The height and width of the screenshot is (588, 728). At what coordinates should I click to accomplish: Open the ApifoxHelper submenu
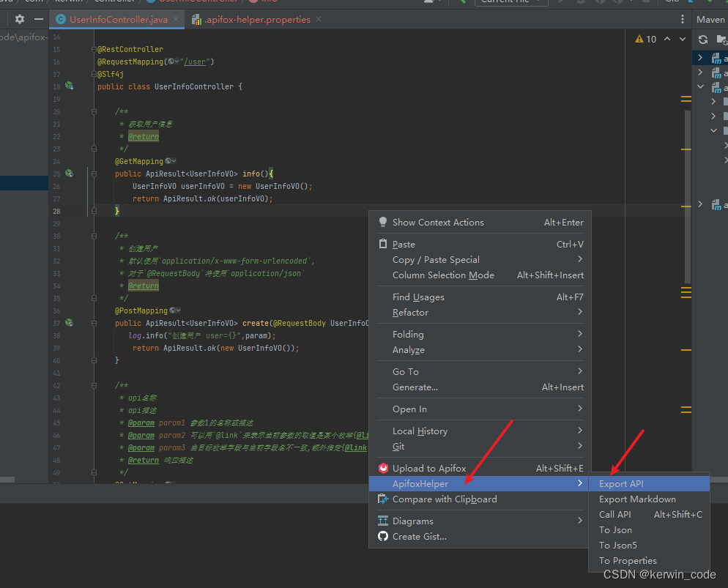(478, 483)
